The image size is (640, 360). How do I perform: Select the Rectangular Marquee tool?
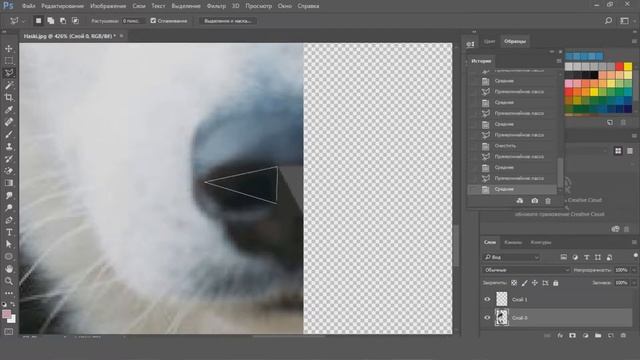pyautogui.click(x=9, y=61)
